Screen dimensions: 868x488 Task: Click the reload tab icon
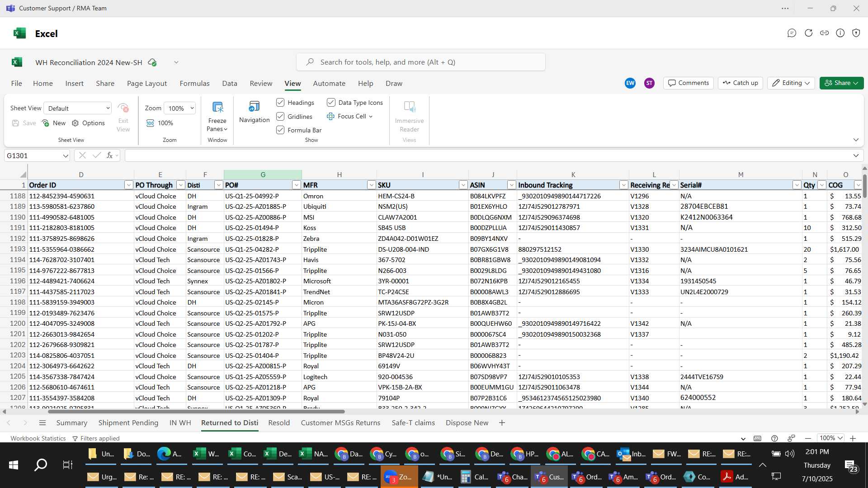[x=809, y=33]
